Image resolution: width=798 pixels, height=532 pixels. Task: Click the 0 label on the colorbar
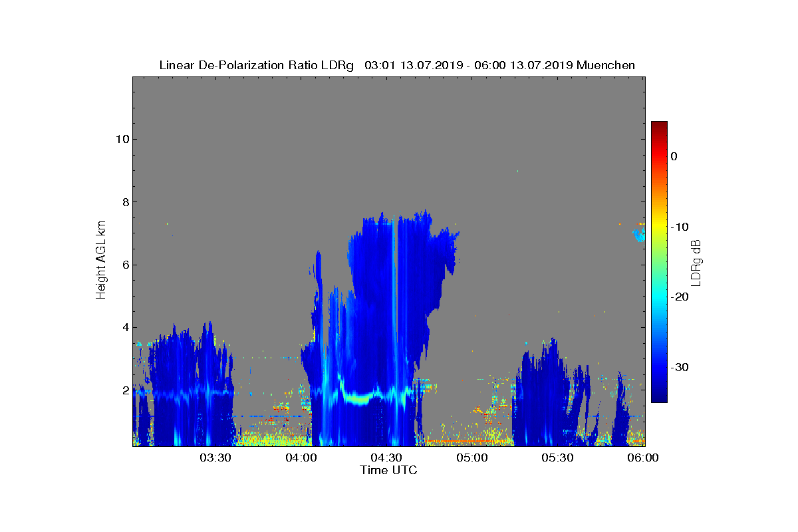click(x=674, y=156)
